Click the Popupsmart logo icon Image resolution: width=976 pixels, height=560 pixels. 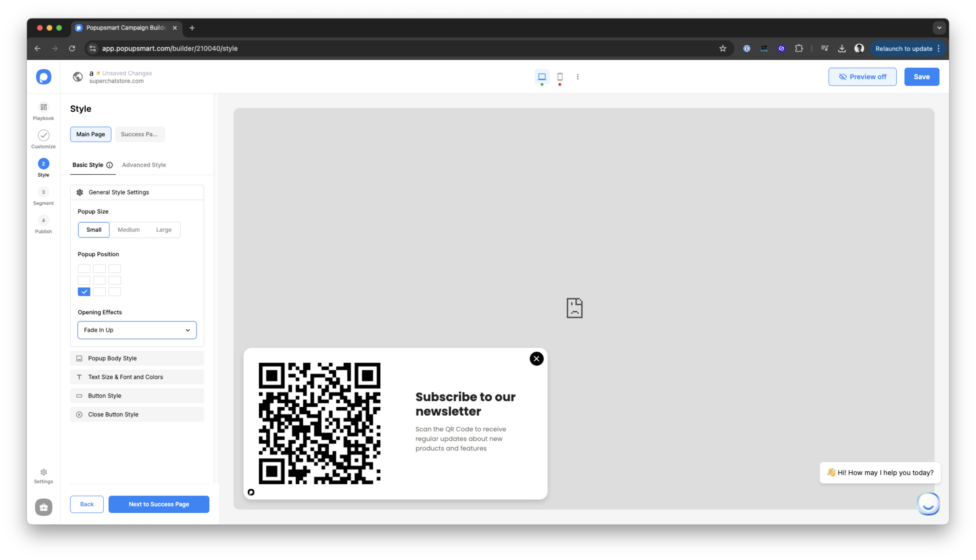(x=43, y=77)
